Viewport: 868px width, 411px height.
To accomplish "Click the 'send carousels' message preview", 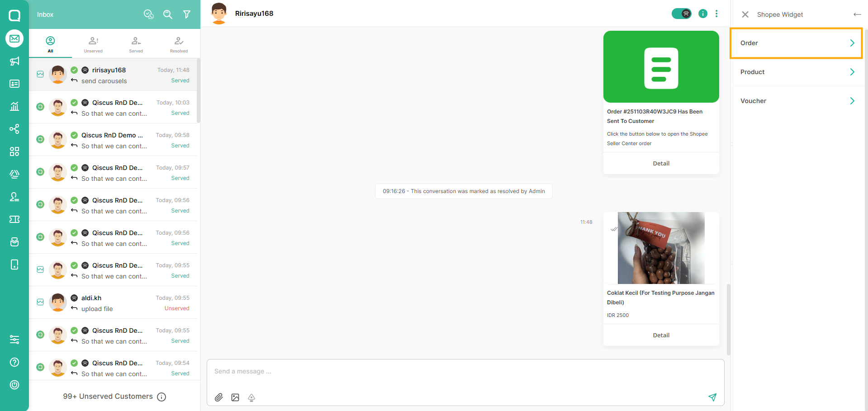I will coord(104,81).
